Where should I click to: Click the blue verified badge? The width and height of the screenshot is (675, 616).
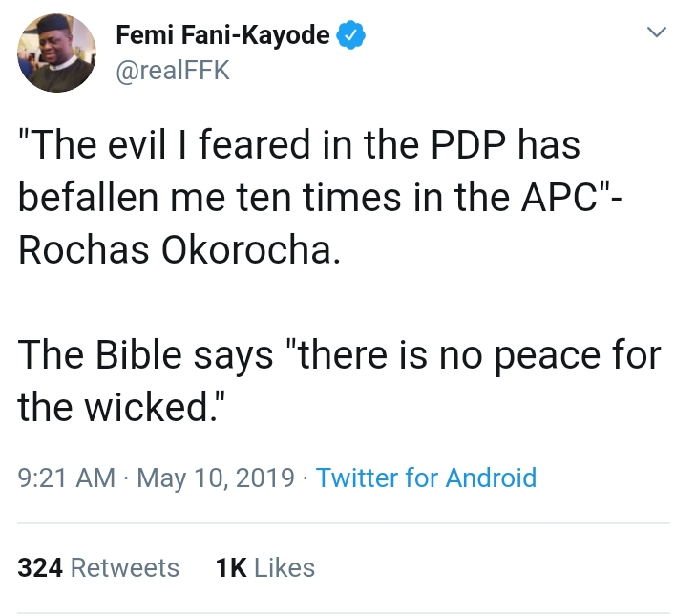tap(350, 36)
